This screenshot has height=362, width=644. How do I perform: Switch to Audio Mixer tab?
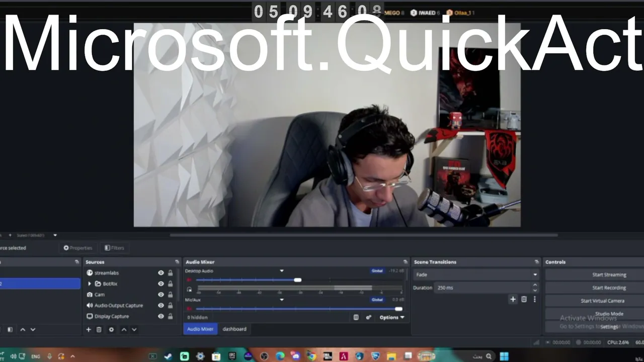(x=200, y=329)
